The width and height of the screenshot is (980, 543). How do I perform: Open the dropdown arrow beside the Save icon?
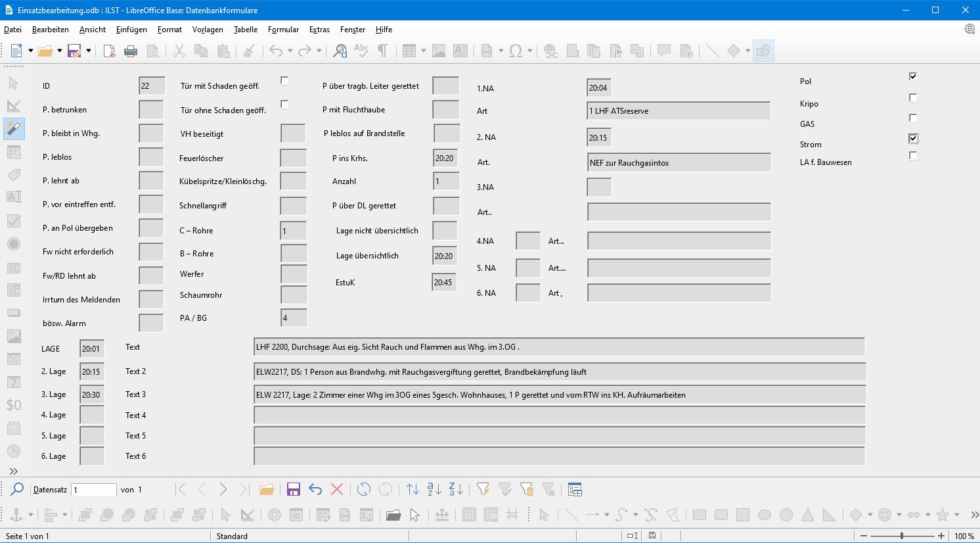(88, 51)
